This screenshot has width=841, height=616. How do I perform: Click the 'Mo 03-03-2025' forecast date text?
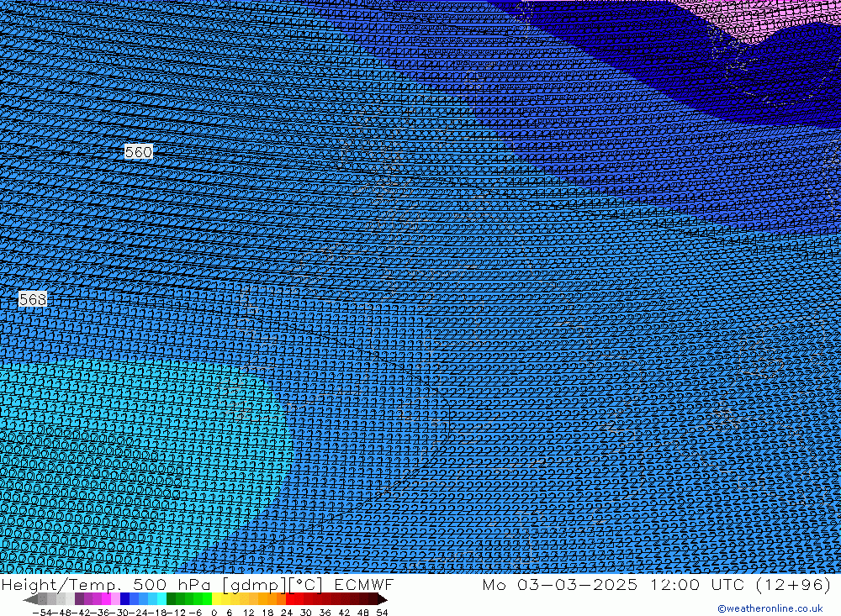point(560,584)
